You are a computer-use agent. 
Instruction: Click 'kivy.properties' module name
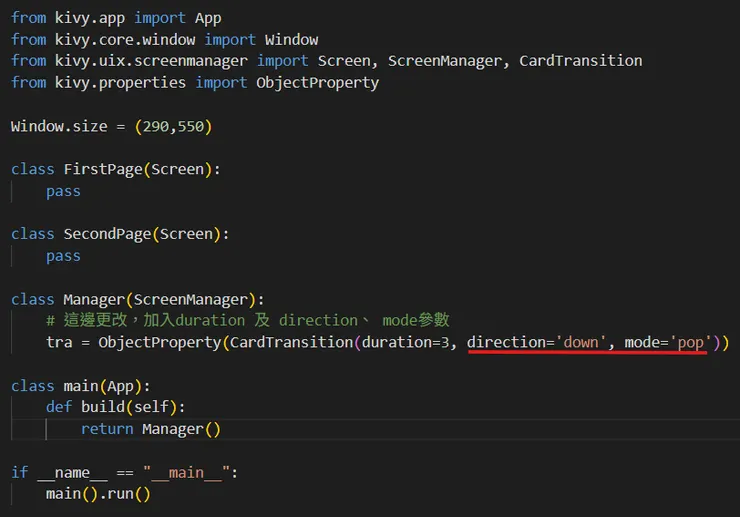coord(120,83)
